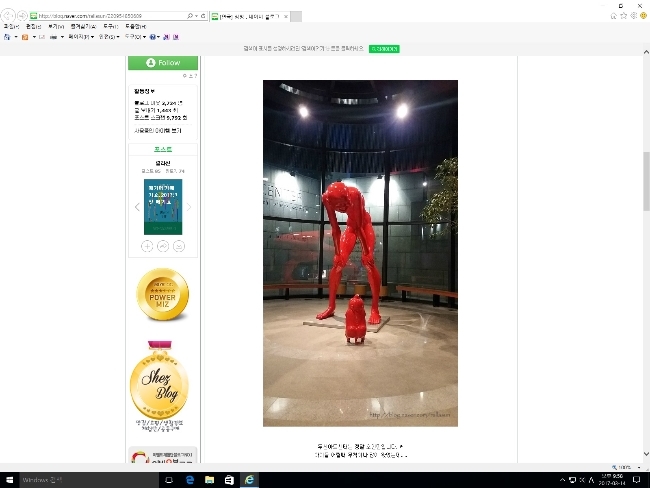Expand the RSS feeds dropdown arrow

tap(34, 37)
